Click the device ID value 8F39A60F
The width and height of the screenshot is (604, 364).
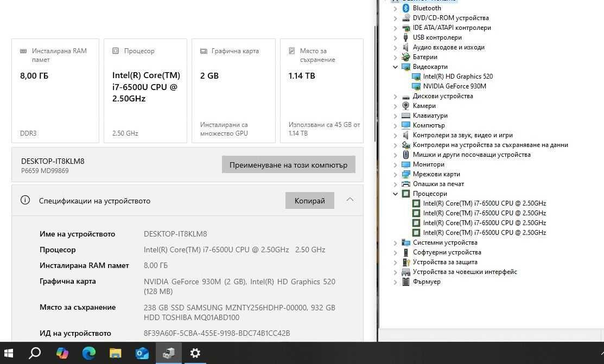(x=217, y=333)
